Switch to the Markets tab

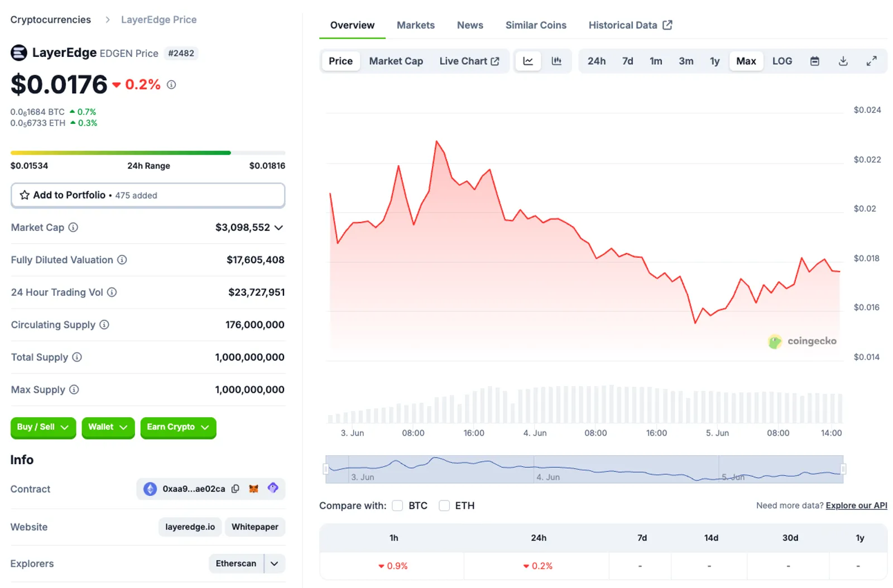pos(416,25)
